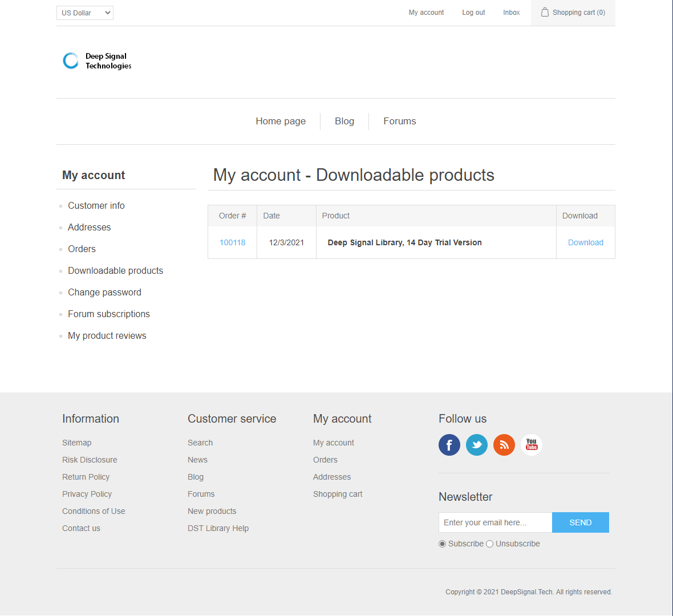
Task: Open the Blog link in footer
Action: click(195, 477)
